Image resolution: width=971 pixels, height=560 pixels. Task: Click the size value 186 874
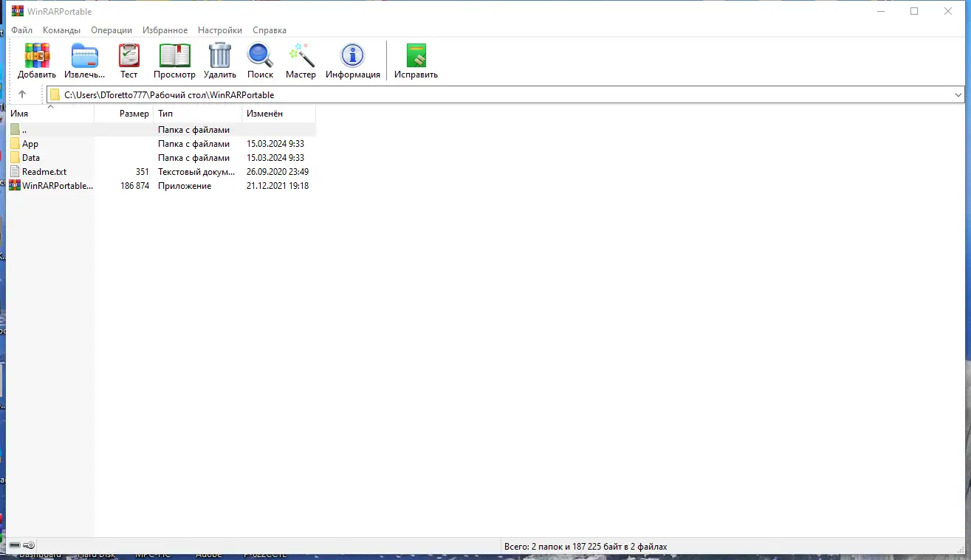(x=134, y=186)
